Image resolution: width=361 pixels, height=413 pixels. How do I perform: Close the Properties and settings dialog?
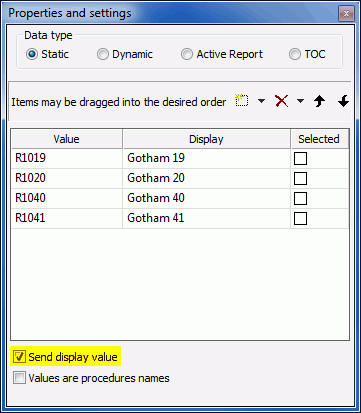point(346,14)
